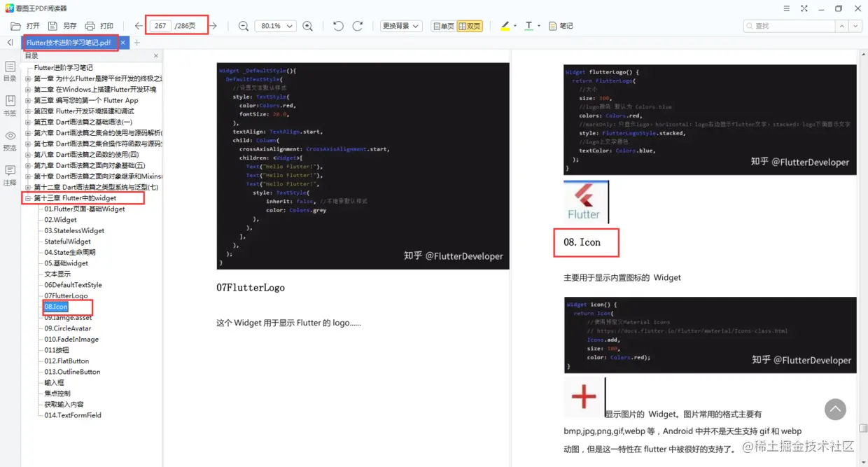Screen dimensions: 868x467
Task: Select 012.FlatButton outline item
Action: pos(66,361)
